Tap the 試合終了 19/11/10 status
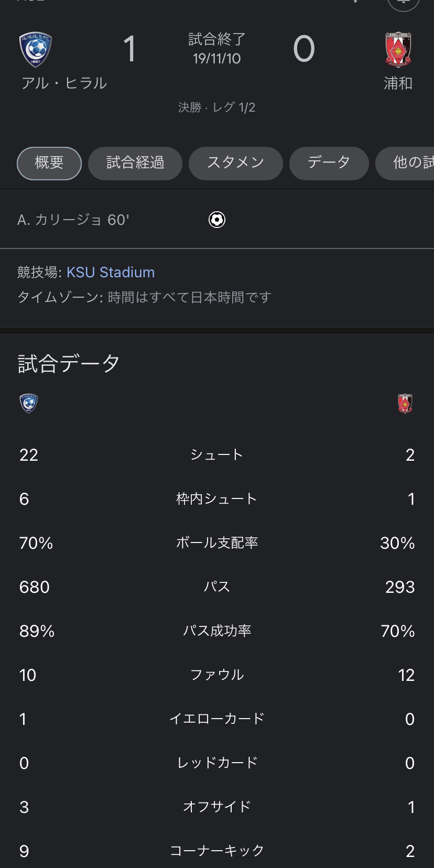This screenshot has width=434, height=868. (217, 49)
